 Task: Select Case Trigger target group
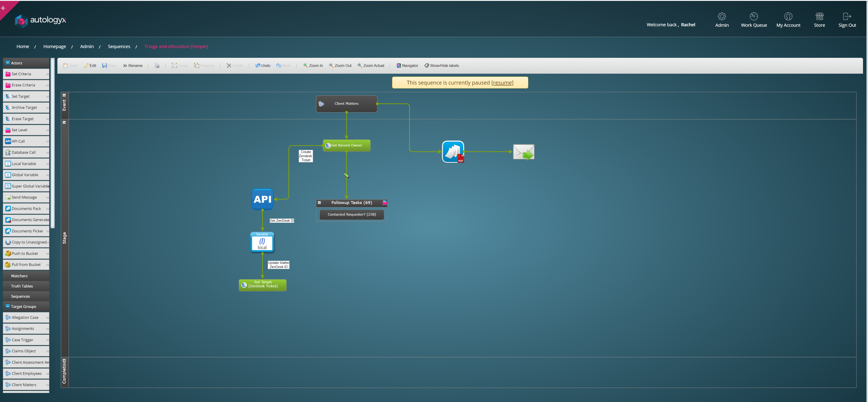pos(26,340)
